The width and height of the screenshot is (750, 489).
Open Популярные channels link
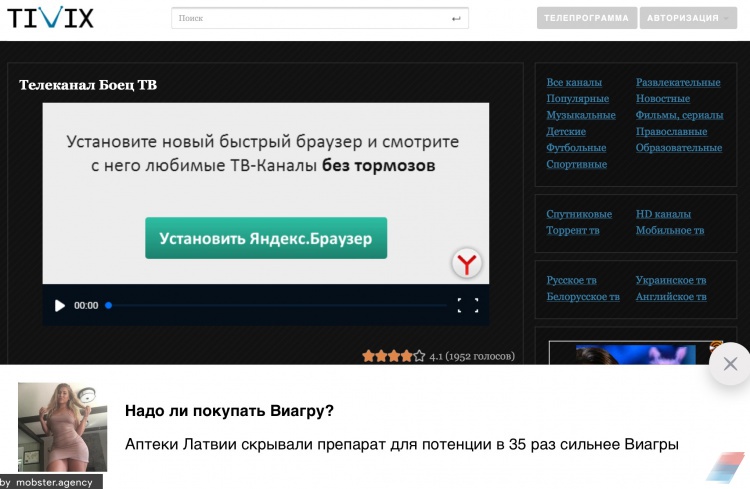point(577,99)
